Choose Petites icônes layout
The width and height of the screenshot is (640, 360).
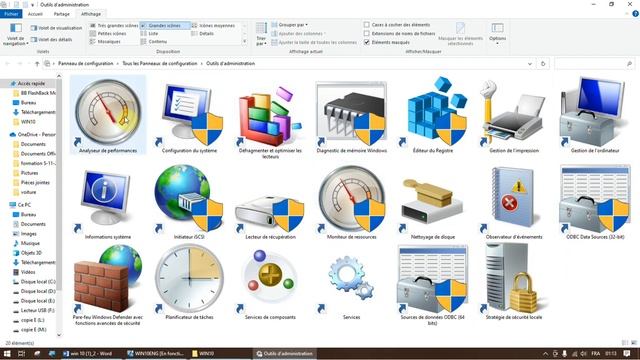coord(108,33)
